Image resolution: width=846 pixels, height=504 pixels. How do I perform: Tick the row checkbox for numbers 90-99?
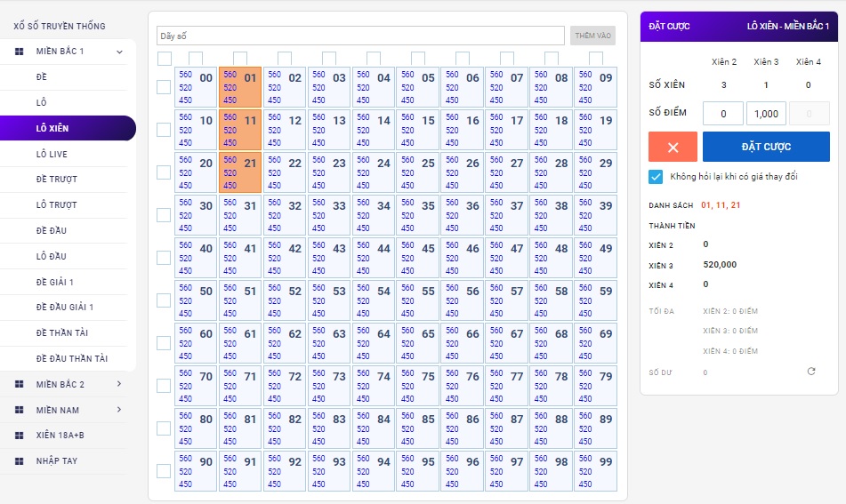click(x=164, y=471)
